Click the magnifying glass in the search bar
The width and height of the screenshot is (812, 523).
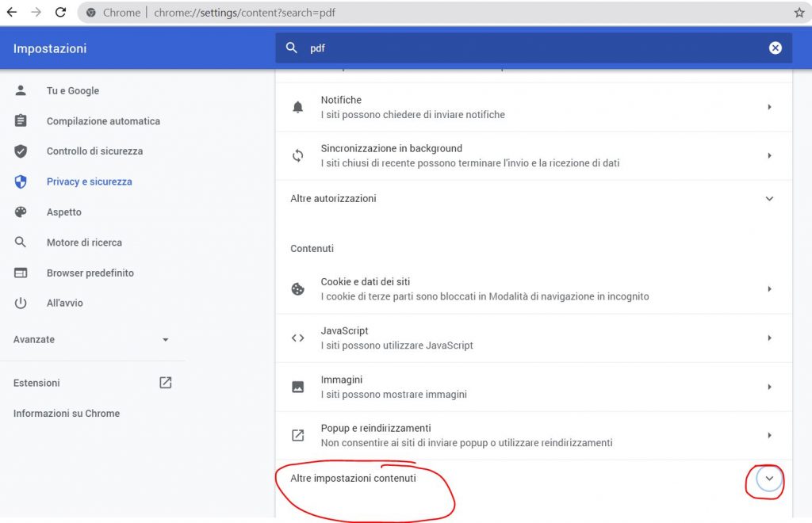tap(292, 48)
